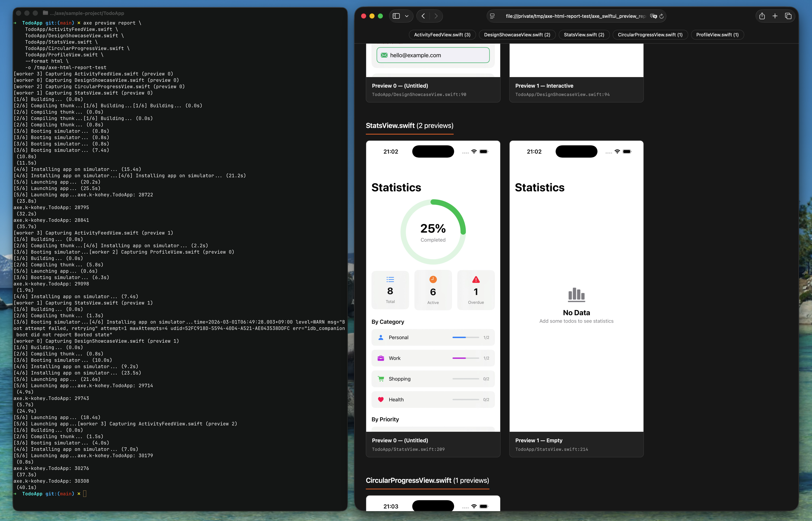Toggle the Safari sidebar button
The image size is (812, 521).
[396, 16]
